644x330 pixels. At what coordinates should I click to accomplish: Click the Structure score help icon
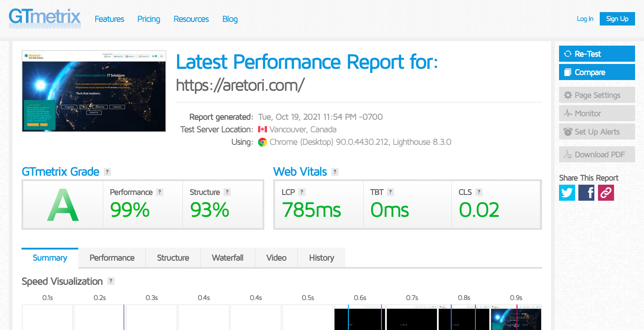click(x=227, y=192)
